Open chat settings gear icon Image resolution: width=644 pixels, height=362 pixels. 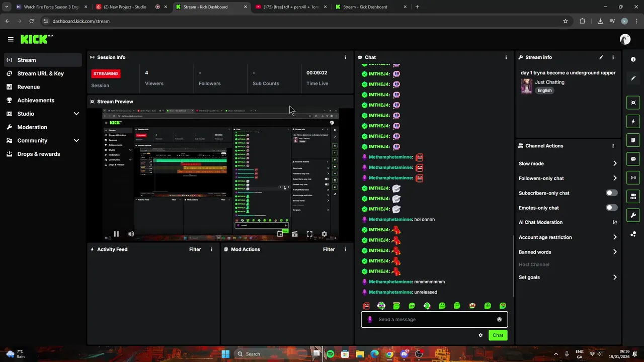click(480, 335)
